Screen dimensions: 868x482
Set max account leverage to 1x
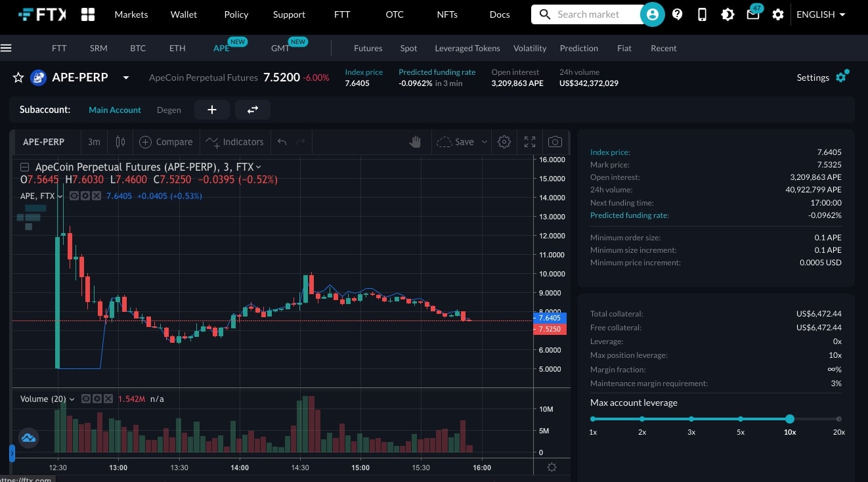point(593,419)
